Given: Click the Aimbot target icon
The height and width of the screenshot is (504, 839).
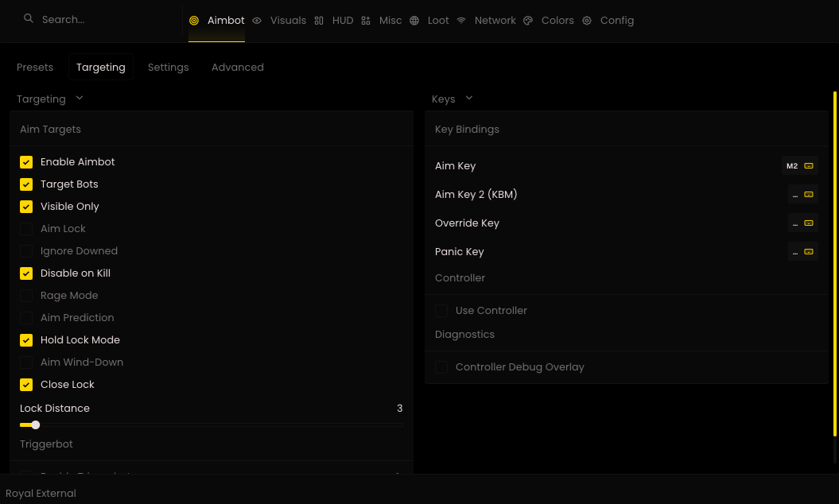Looking at the screenshot, I should (x=194, y=21).
